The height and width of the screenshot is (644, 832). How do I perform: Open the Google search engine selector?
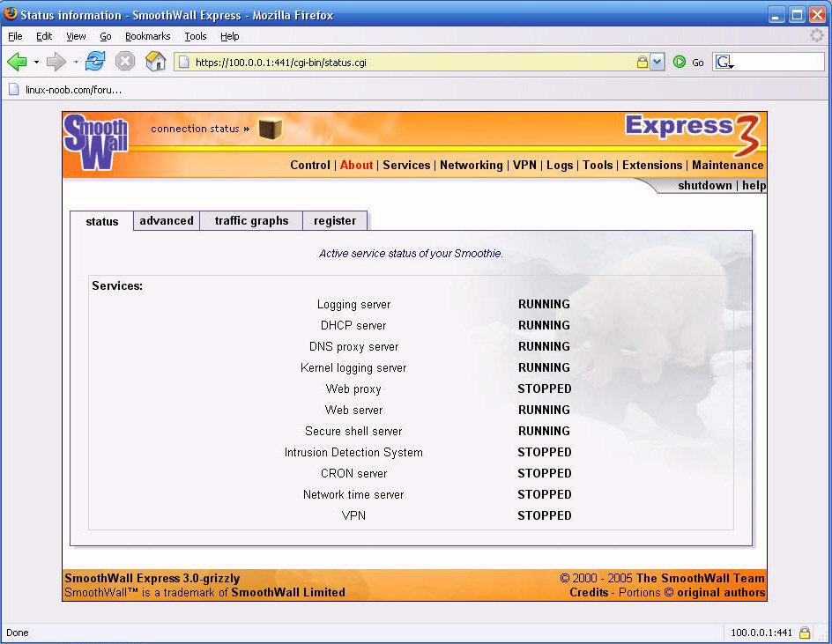[x=724, y=62]
